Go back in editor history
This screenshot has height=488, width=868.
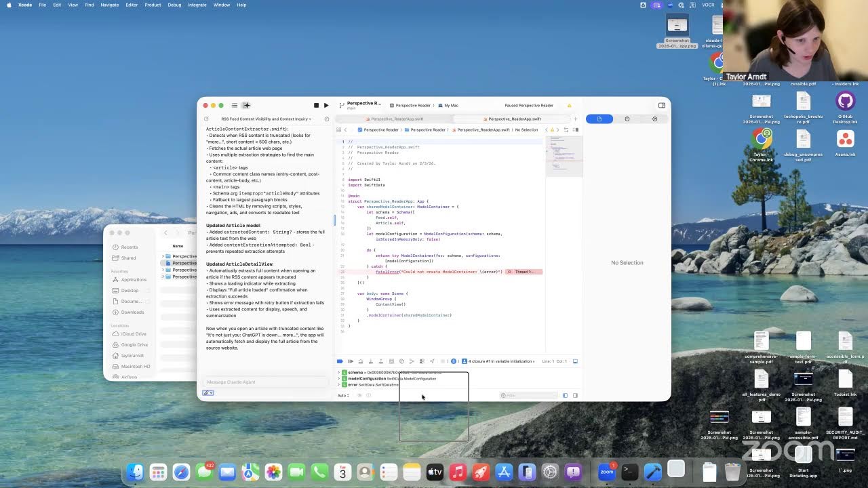point(346,129)
